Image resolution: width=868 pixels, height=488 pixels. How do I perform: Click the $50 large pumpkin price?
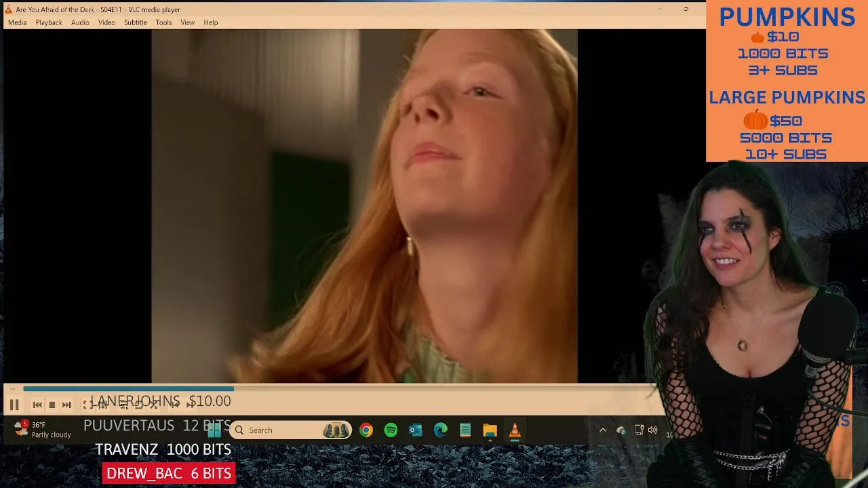pos(785,121)
